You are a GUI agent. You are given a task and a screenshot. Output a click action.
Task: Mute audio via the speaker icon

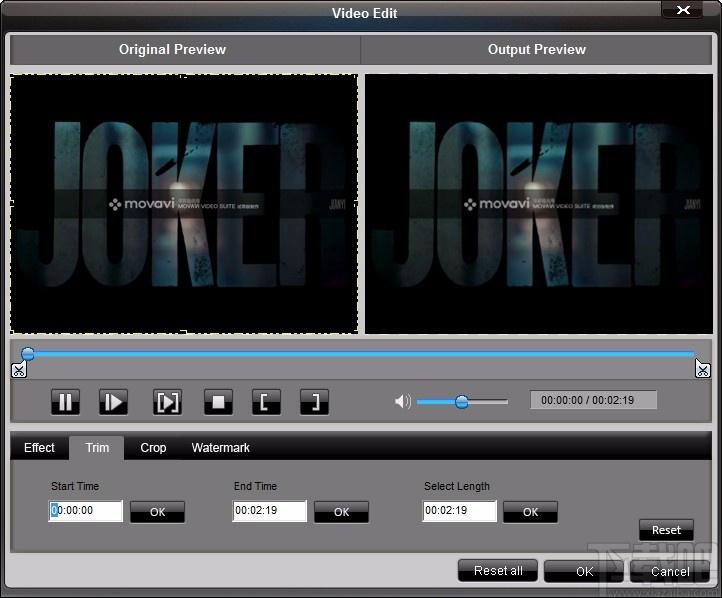[x=402, y=401]
